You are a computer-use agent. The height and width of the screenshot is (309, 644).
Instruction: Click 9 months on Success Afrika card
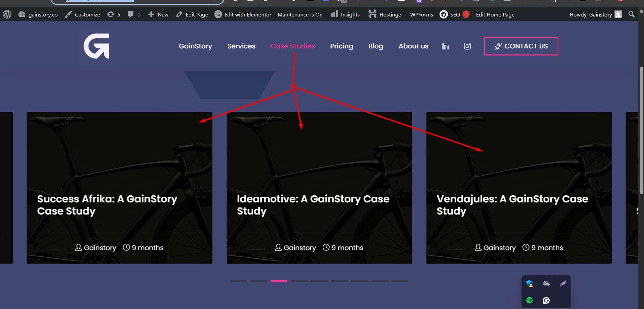click(x=143, y=248)
